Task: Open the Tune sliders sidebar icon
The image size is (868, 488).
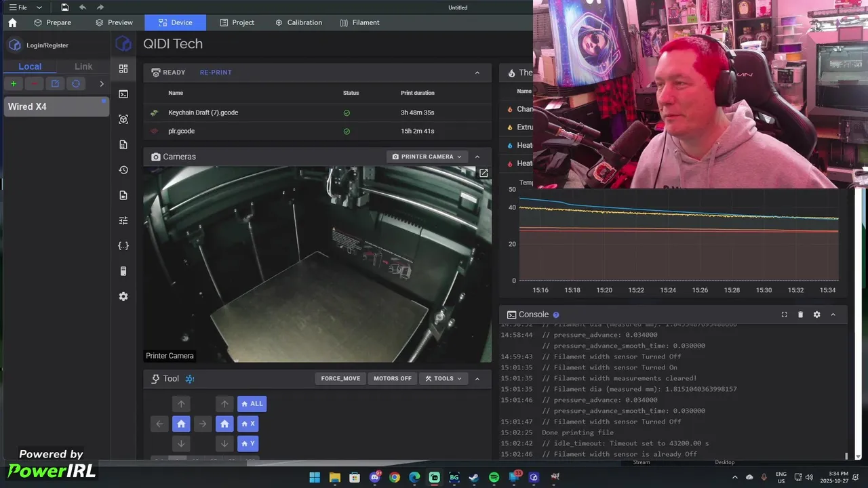Action: point(123,220)
